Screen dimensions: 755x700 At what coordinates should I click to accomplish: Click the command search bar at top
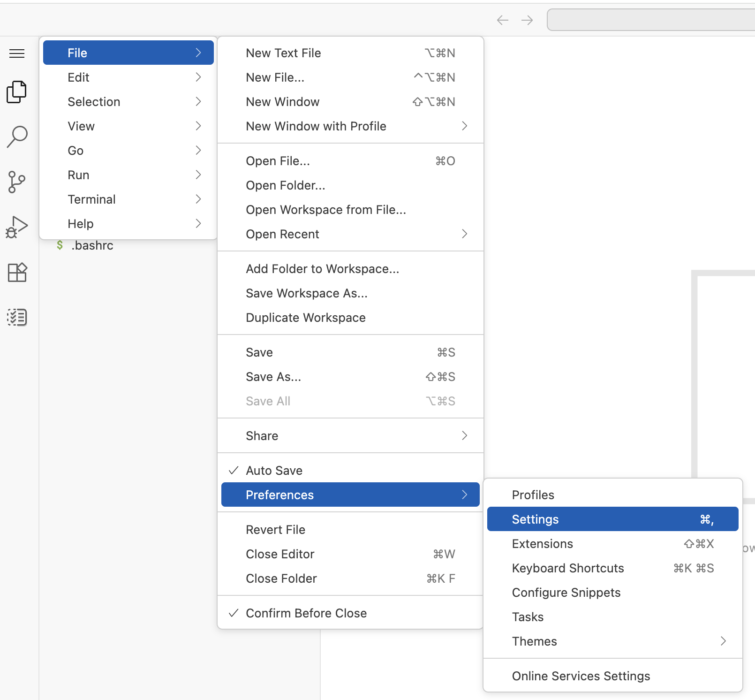(x=652, y=20)
